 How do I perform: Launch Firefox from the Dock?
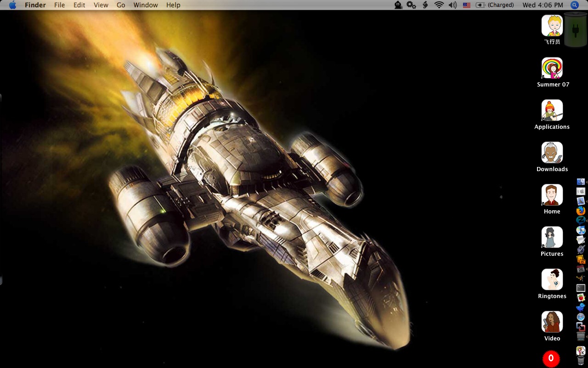581,211
